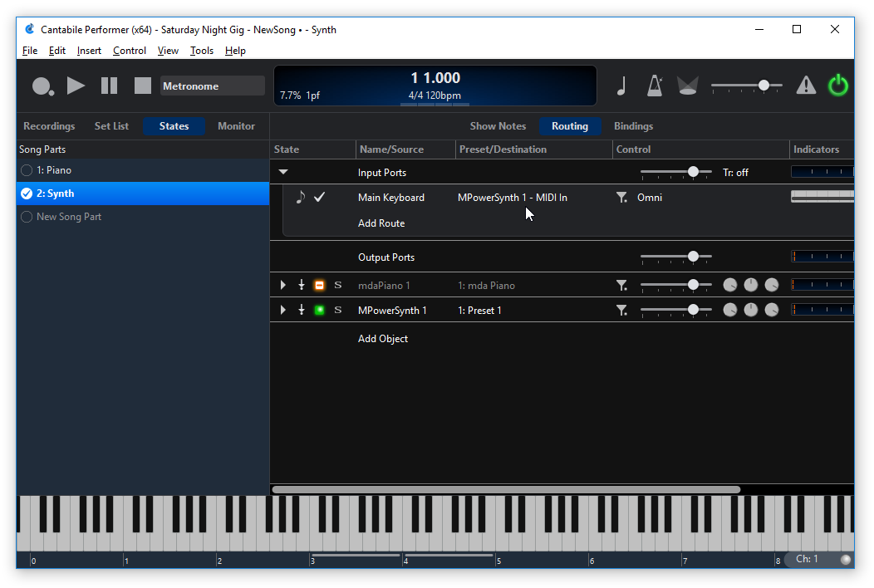Image resolution: width=874 pixels, height=588 pixels.
Task: Open the 1: mda Piano preset selector
Action: (486, 286)
